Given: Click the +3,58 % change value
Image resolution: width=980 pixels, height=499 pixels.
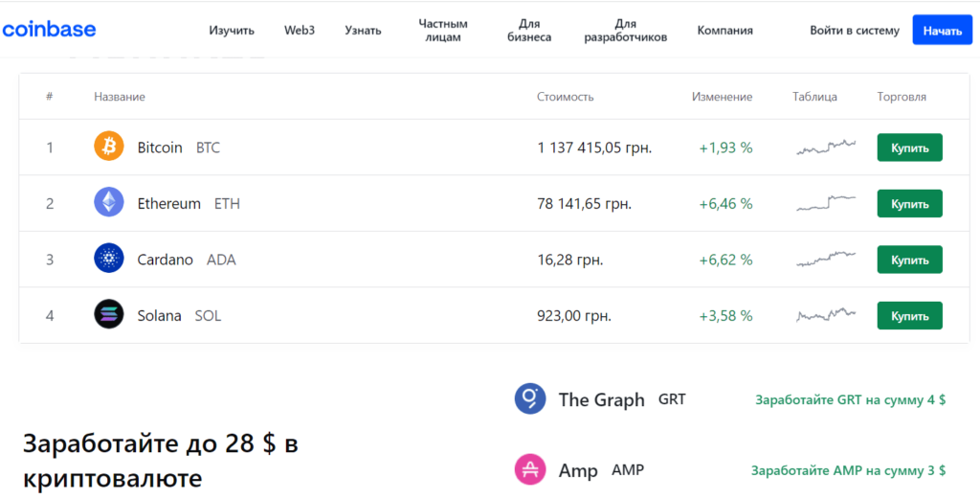Looking at the screenshot, I should click(725, 316).
